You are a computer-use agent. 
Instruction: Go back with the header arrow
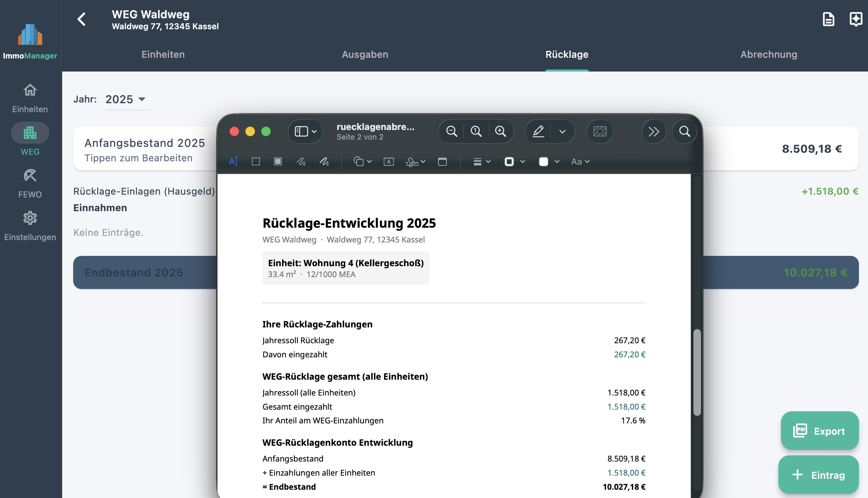pyautogui.click(x=81, y=19)
